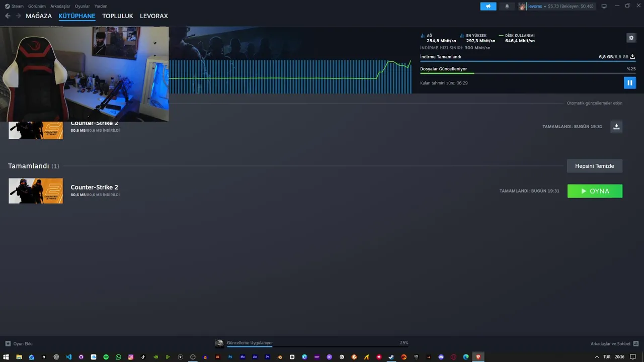
Task: Switch to Big Picture mode monitor icon
Action: pyautogui.click(x=604, y=6)
